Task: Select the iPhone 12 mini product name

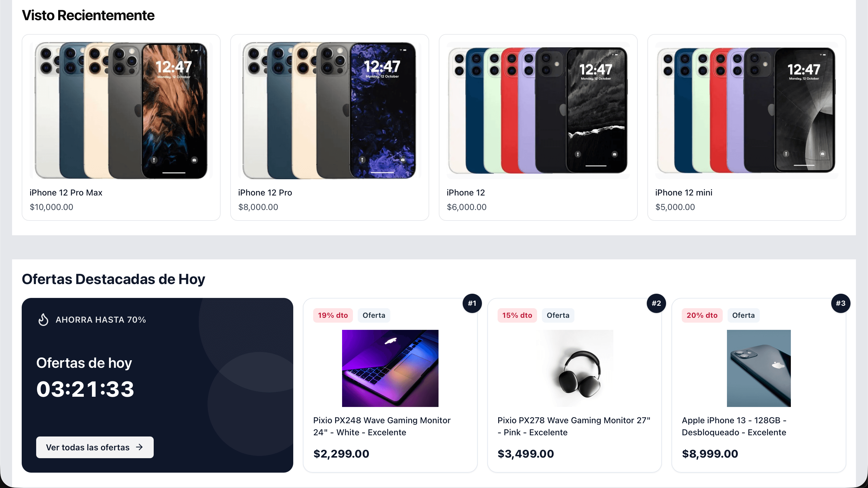Action: [x=683, y=193]
